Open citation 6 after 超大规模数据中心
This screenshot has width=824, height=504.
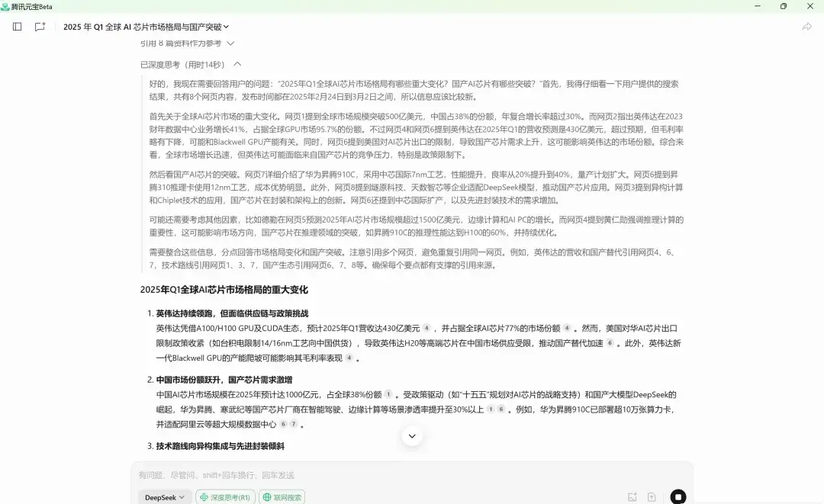(x=283, y=424)
